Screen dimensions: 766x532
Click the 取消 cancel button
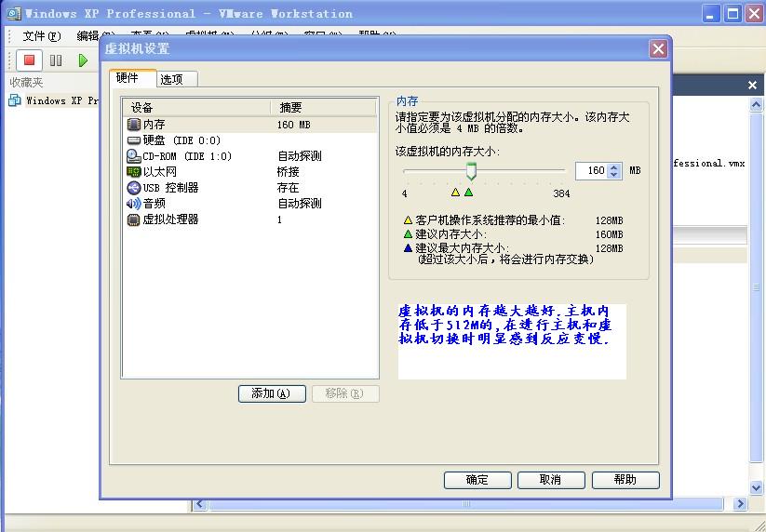[x=551, y=480]
